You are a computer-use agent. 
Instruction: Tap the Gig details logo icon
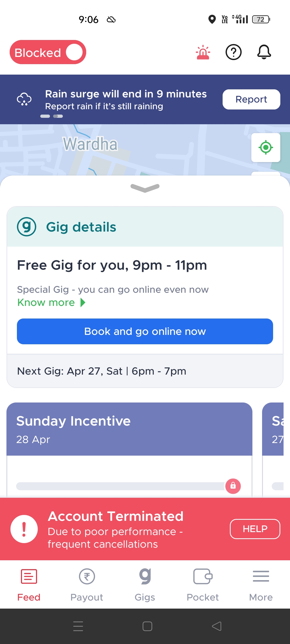tap(27, 227)
